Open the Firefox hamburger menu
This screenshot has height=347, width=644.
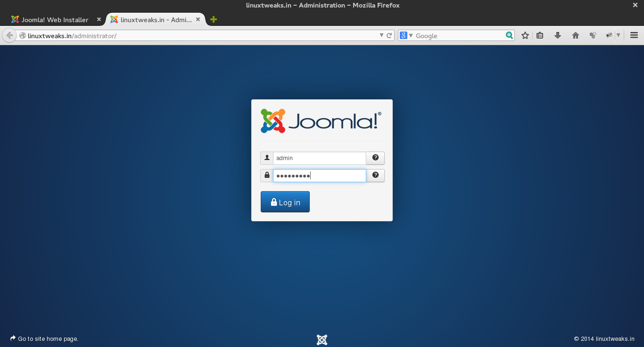tap(634, 35)
